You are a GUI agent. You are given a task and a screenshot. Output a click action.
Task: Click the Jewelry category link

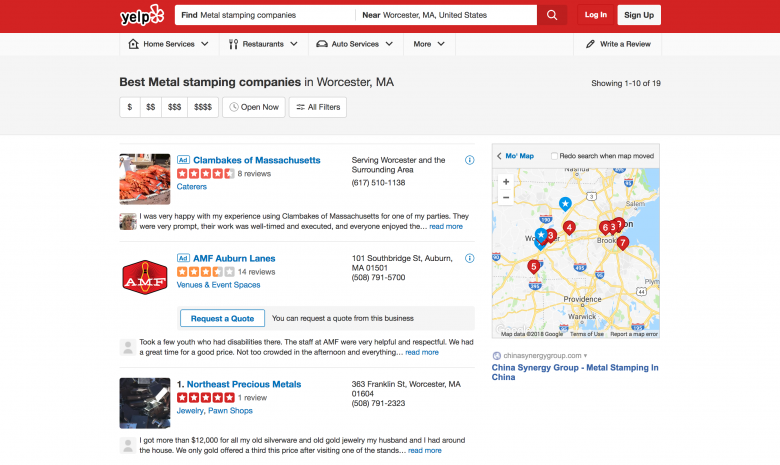click(190, 410)
